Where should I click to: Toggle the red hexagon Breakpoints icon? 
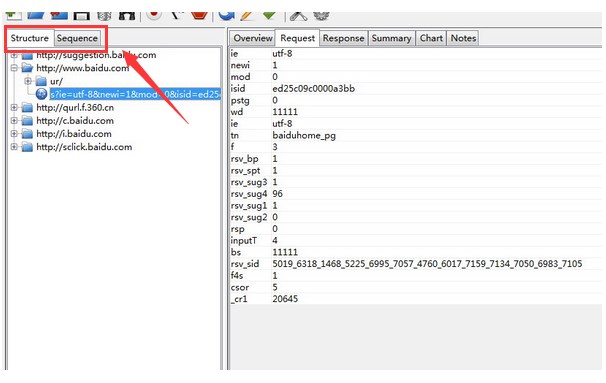click(x=199, y=15)
